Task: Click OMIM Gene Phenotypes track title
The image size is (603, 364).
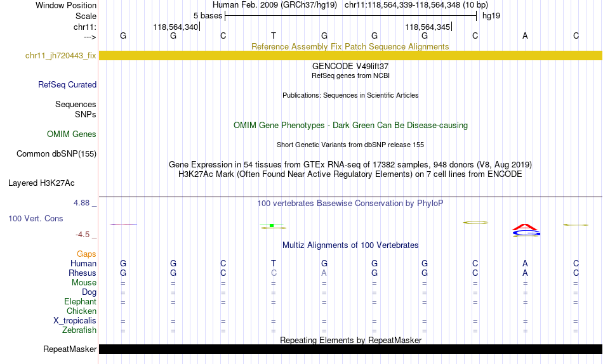Action: 350,126
